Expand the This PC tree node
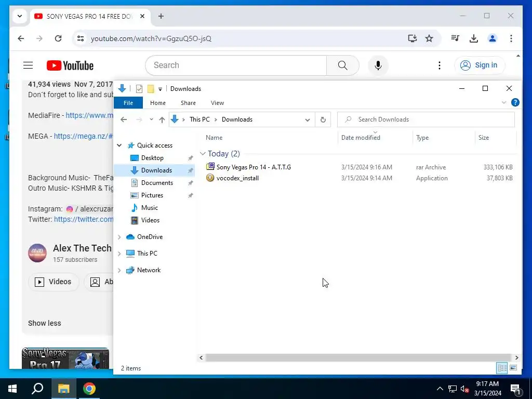This screenshot has width=532, height=399. click(x=119, y=254)
